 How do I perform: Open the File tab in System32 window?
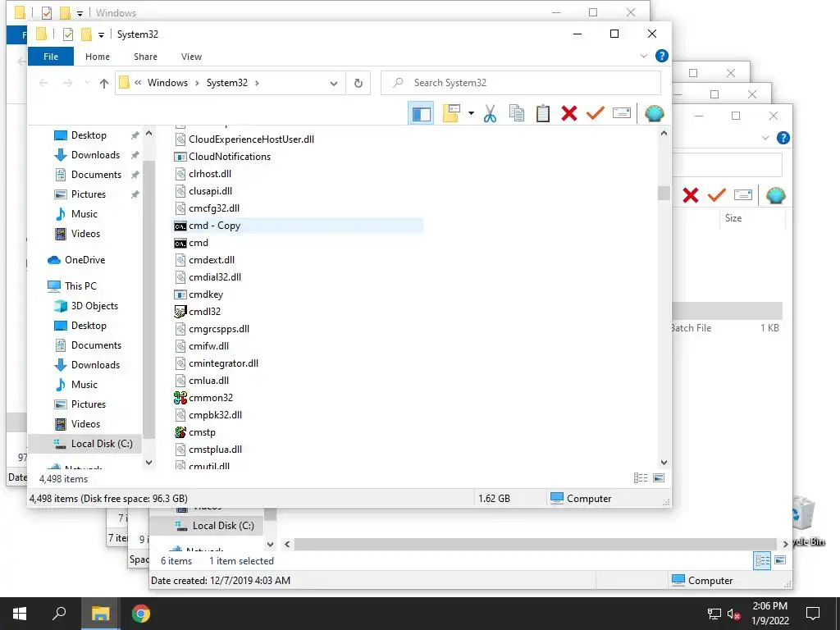(x=51, y=57)
